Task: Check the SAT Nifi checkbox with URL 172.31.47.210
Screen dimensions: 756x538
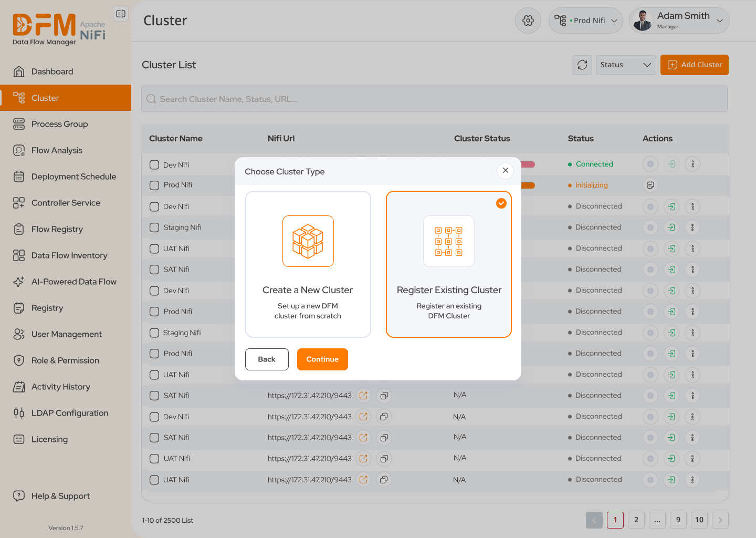Action: pyautogui.click(x=154, y=396)
